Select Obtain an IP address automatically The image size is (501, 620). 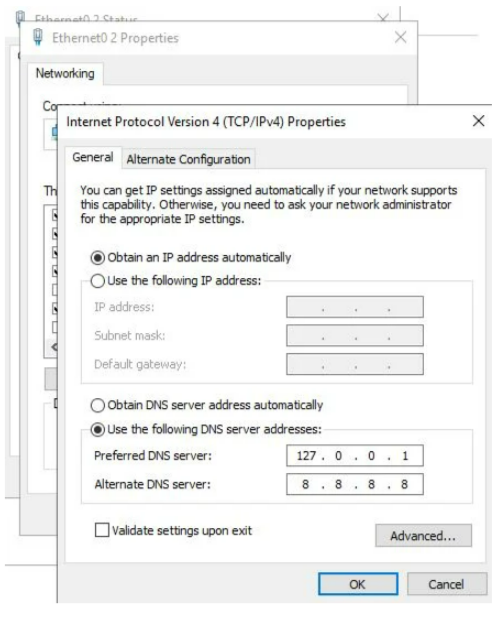(98, 258)
